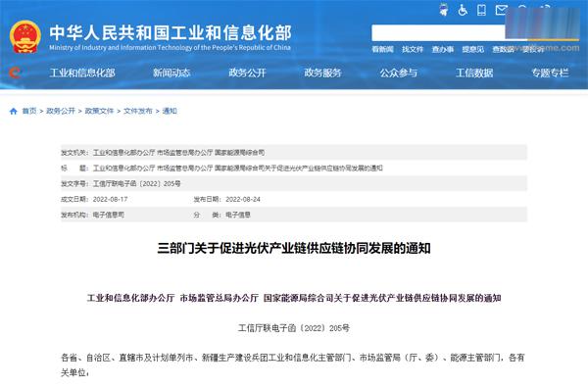The width and height of the screenshot is (588, 388).
Task: Open the 工业和信息化部 menu
Action: tap(82, 73)
